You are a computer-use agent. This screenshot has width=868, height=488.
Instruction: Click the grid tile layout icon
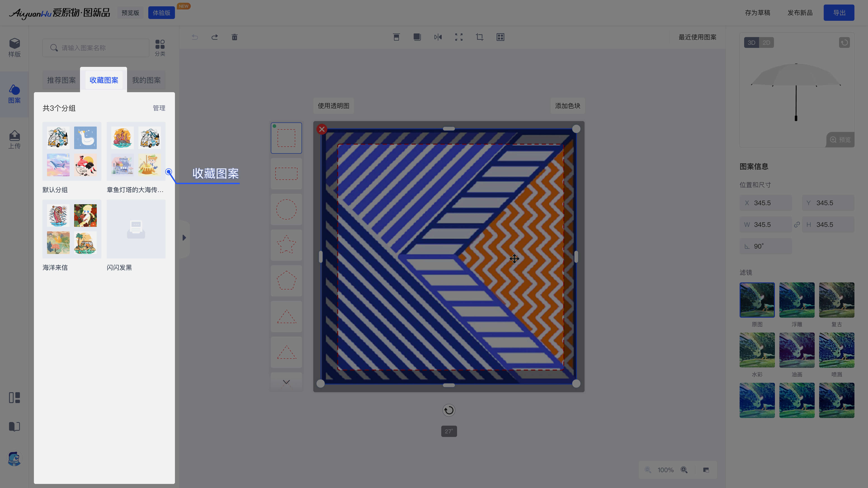[500, 37]
